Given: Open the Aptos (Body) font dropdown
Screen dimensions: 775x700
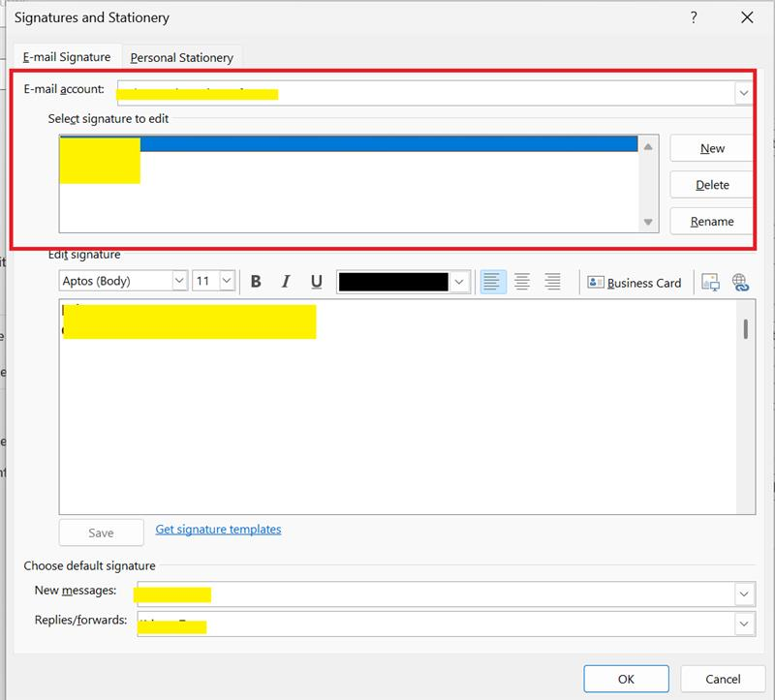Looking at the screenshot, I should [179, 281].
